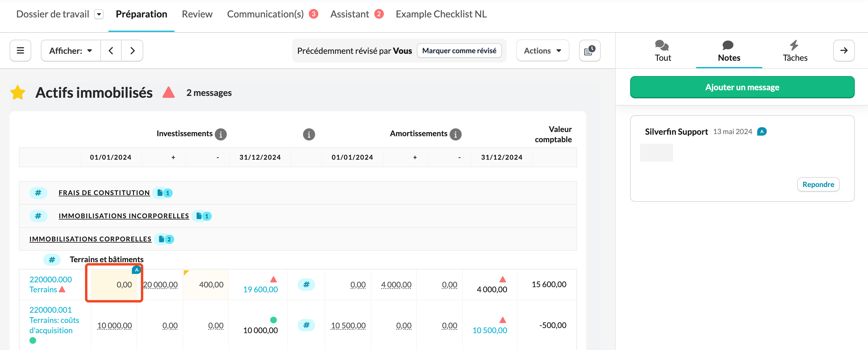The image size is (868, 350).
Task: Click the Ajouter un message button
Action: pyautogui.click(x=742, y=87)
